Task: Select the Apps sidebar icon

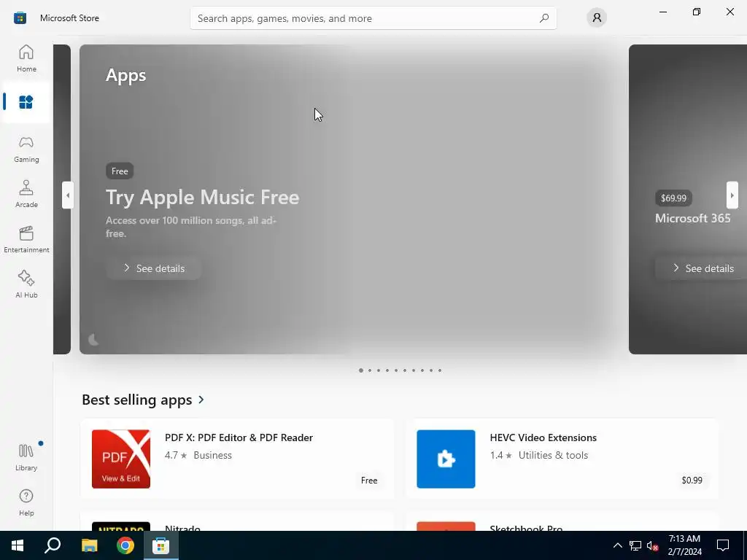Action: tap(26, 102)
